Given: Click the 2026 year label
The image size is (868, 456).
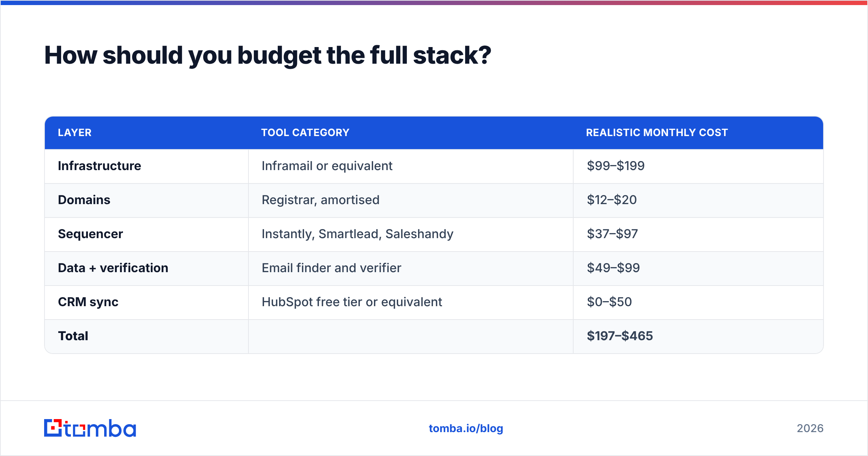Looking at the screenshot, I should pyautogui.click(x=810, y=428).
